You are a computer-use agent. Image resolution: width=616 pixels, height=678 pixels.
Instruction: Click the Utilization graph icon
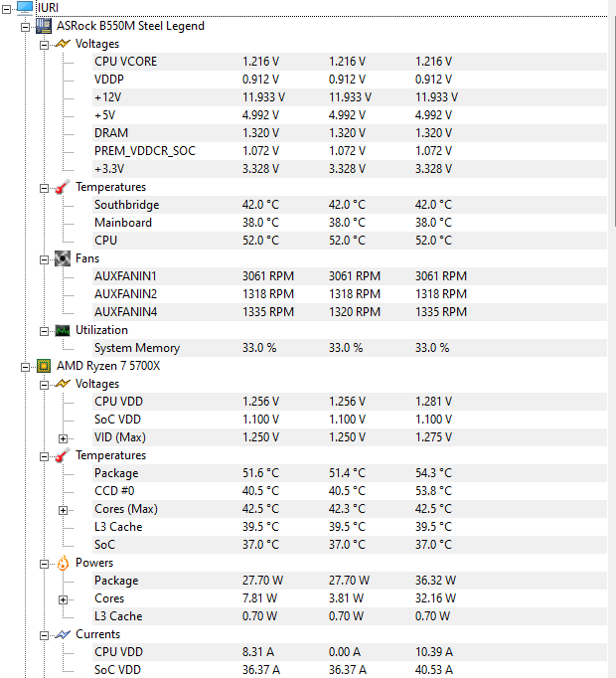click(63, 330)
